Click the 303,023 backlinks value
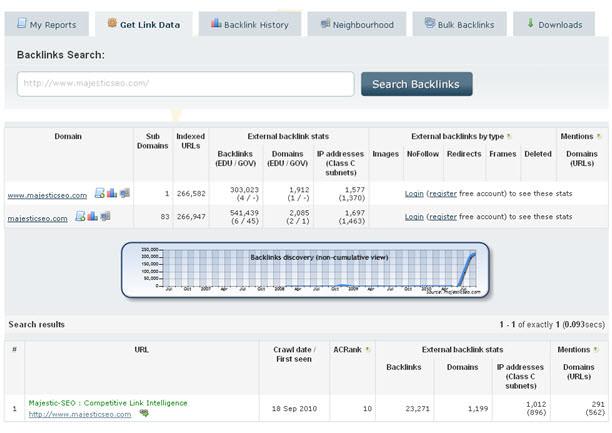The height and width of the screenshot is (433, 612). (244, 189)
